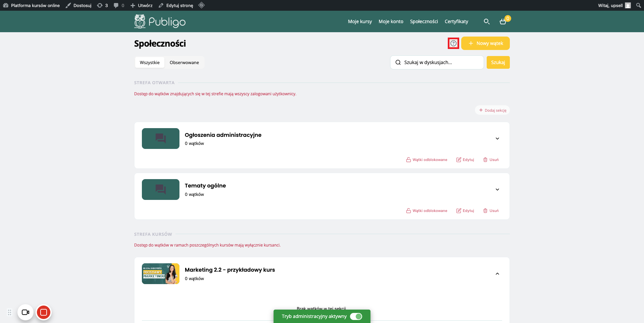Toggle Wątki odblokowane for Ogłoszenia administracyjne

coord(427,160)
